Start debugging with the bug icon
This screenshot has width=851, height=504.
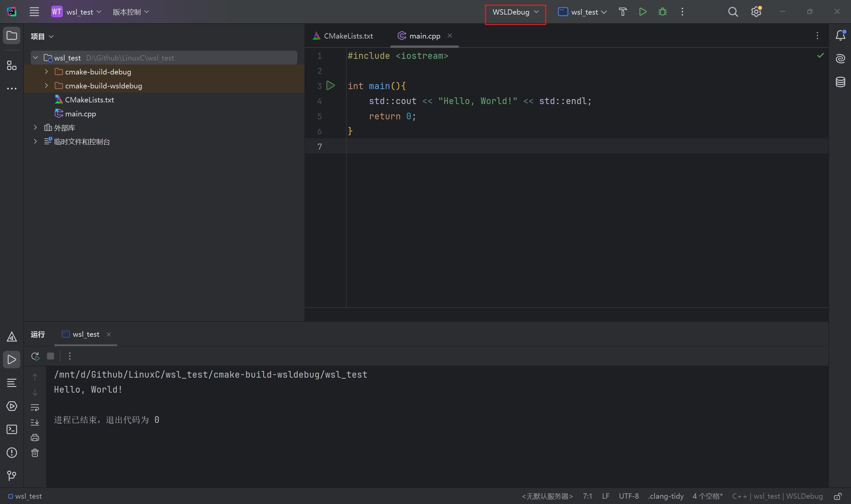662,12
